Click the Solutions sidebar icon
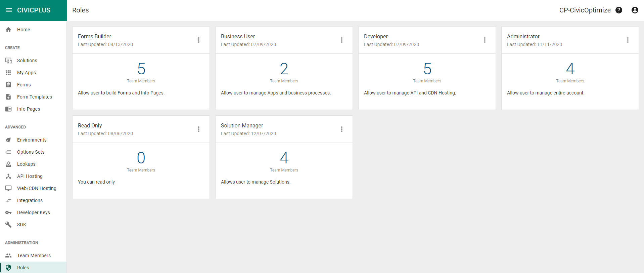The image size is (644, 273). tap(8, 61)
